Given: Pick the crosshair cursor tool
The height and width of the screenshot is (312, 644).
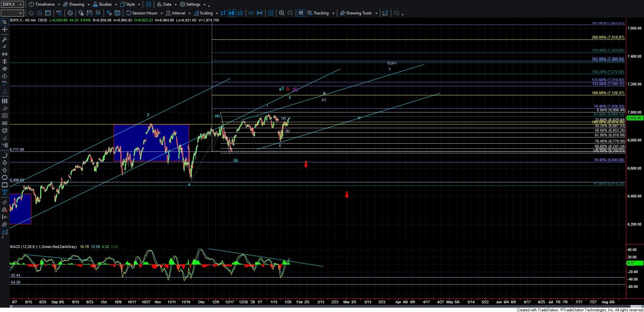Looking at the screenshot, I should pyautogui.click(x=5, y=29).
